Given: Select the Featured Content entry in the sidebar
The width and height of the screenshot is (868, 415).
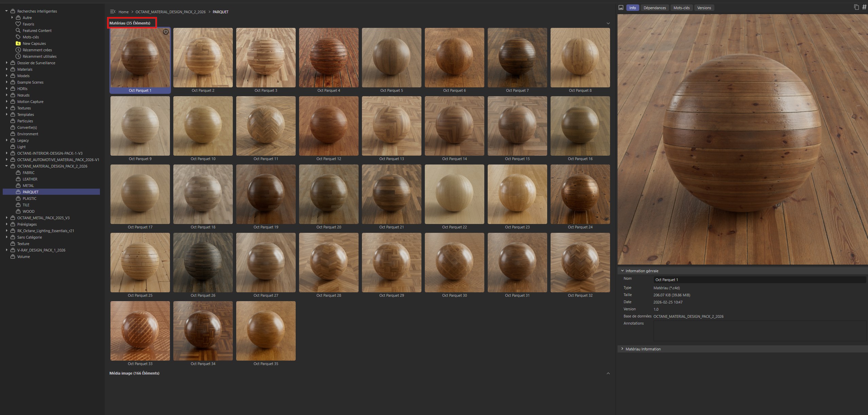Looking at the screenshot, I should pos(37,30).
